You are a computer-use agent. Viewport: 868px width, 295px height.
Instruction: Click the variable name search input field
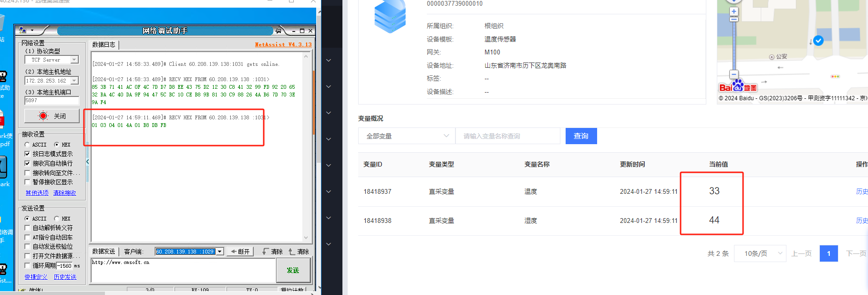click(507, 136)
